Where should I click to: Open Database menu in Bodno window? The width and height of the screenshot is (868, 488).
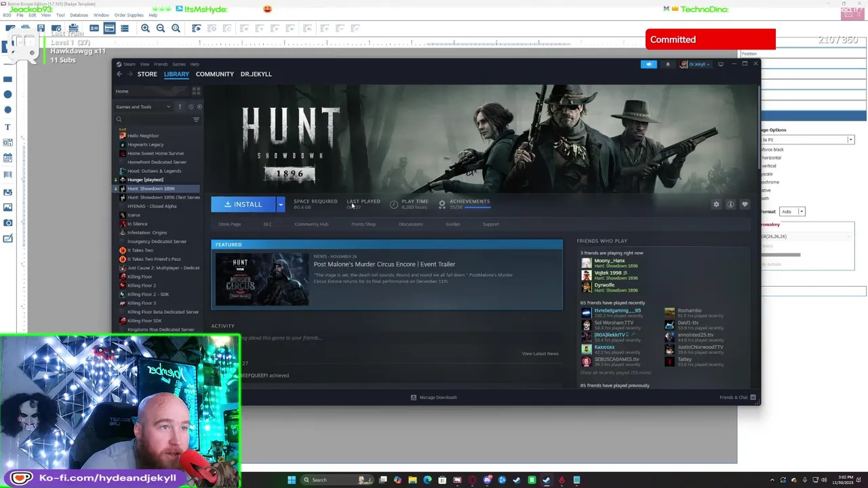coord(79,15)
